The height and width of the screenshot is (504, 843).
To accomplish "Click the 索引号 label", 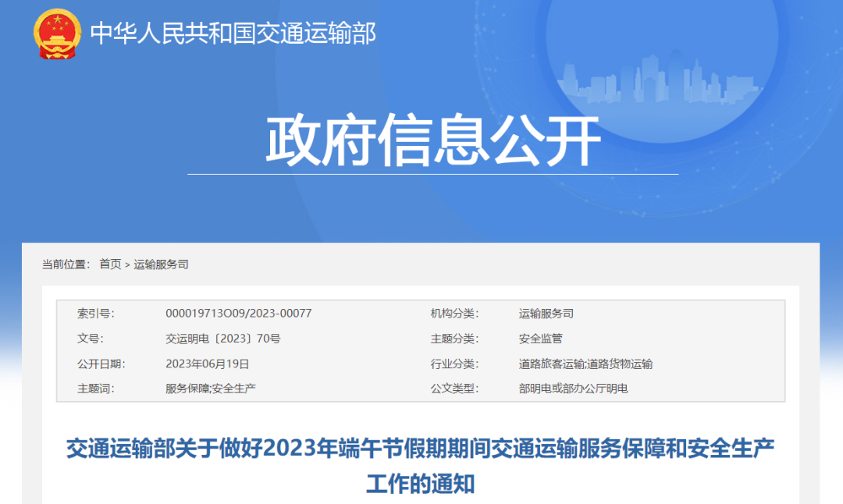I will (x=96, y=314).
